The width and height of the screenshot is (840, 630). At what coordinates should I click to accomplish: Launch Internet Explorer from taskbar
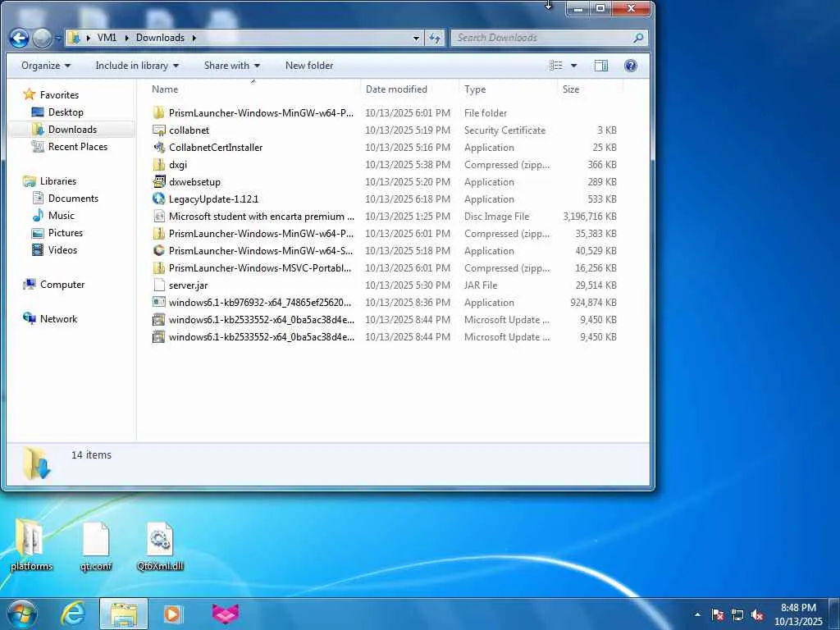(x=73, y=614)
